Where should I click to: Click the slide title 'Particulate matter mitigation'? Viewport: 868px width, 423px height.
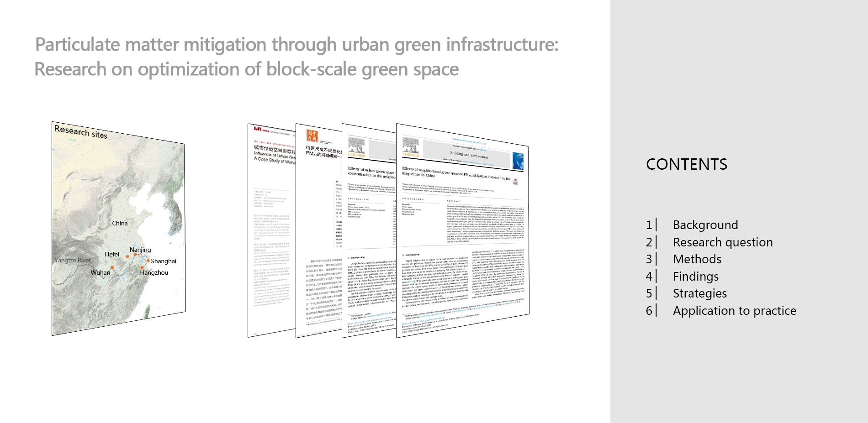tap(296, 45)
